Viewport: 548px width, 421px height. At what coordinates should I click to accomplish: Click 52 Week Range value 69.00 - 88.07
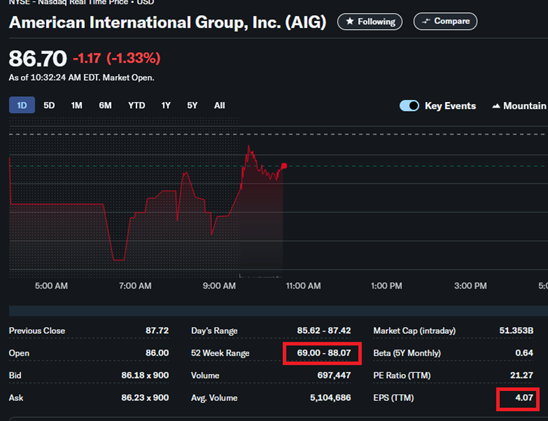coord(324,353)
